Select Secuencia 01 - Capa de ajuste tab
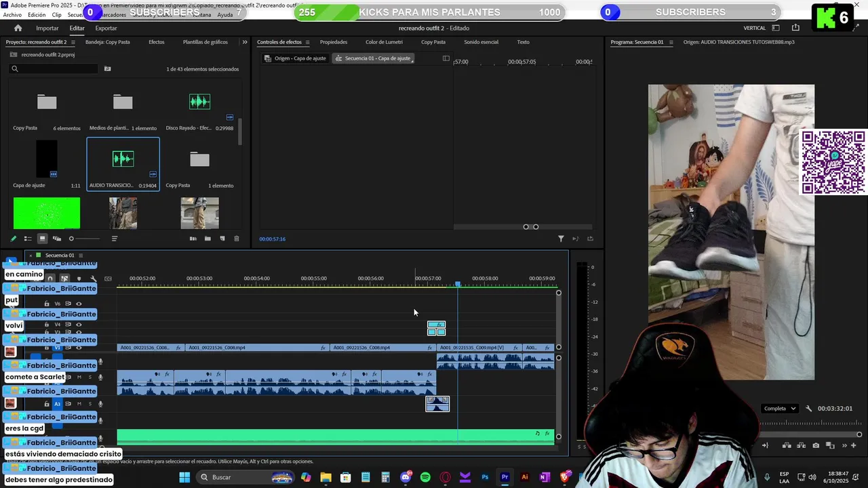 373,58
